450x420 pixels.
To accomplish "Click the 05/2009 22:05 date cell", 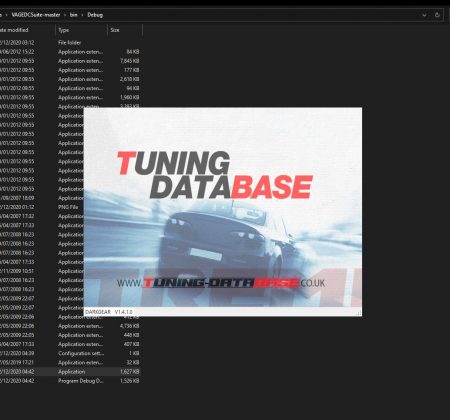I will (17, 335).
